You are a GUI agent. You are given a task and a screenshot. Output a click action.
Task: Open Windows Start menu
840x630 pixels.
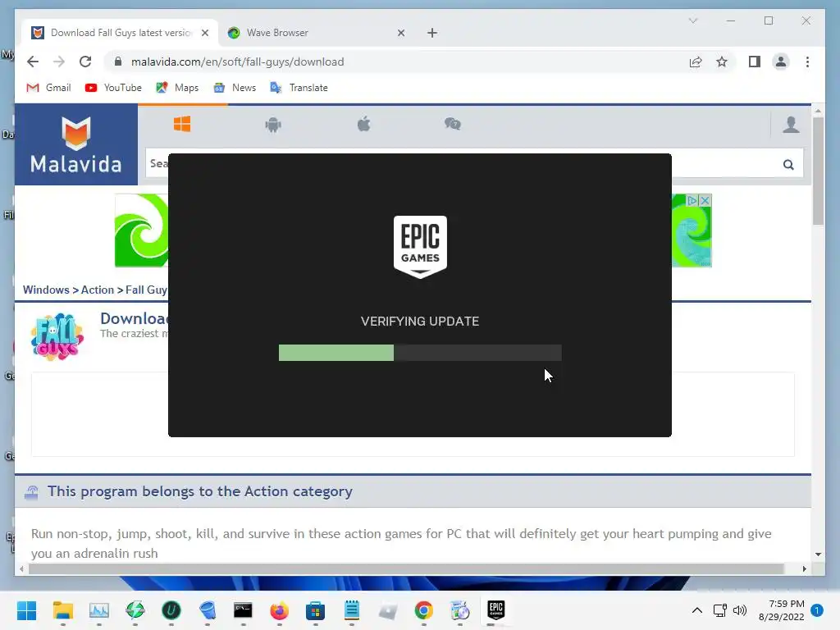click(x=27, y=610)
